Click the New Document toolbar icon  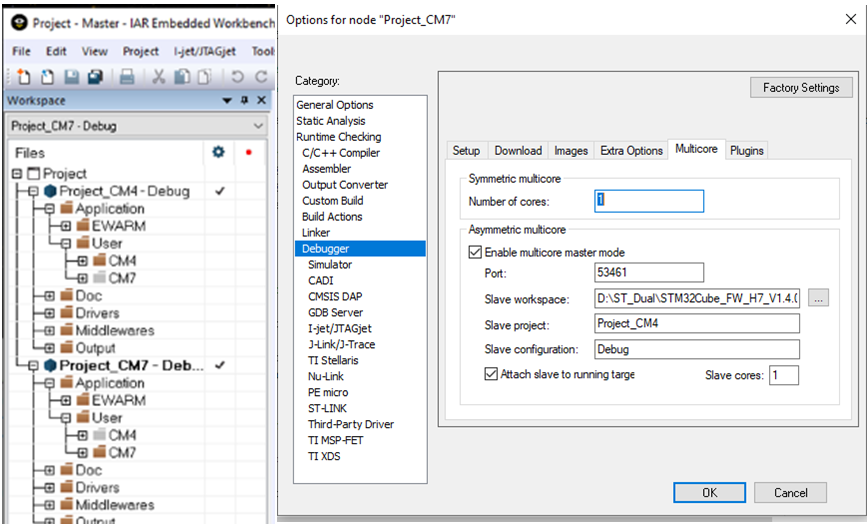click(x=22, y=76)
